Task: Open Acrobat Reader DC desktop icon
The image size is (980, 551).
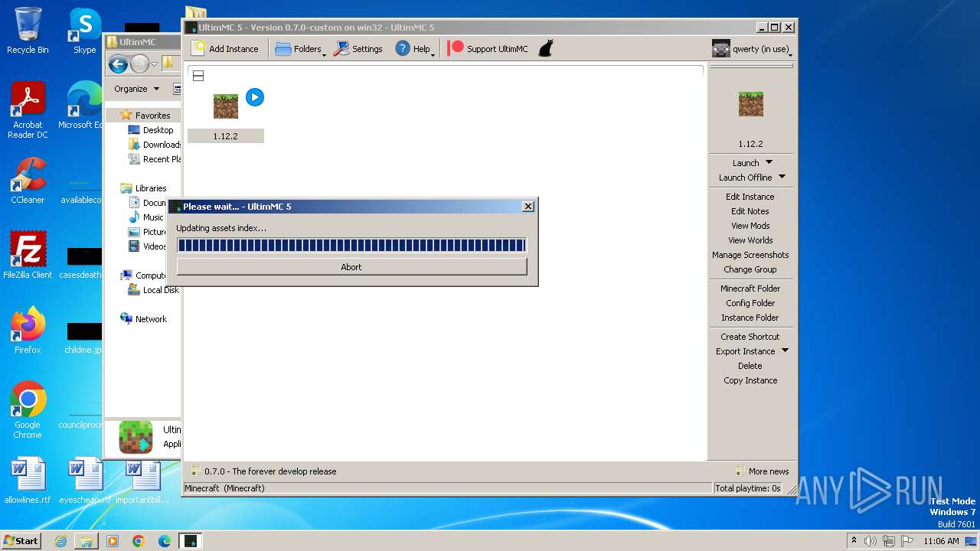Action: [x=28, y=110]
